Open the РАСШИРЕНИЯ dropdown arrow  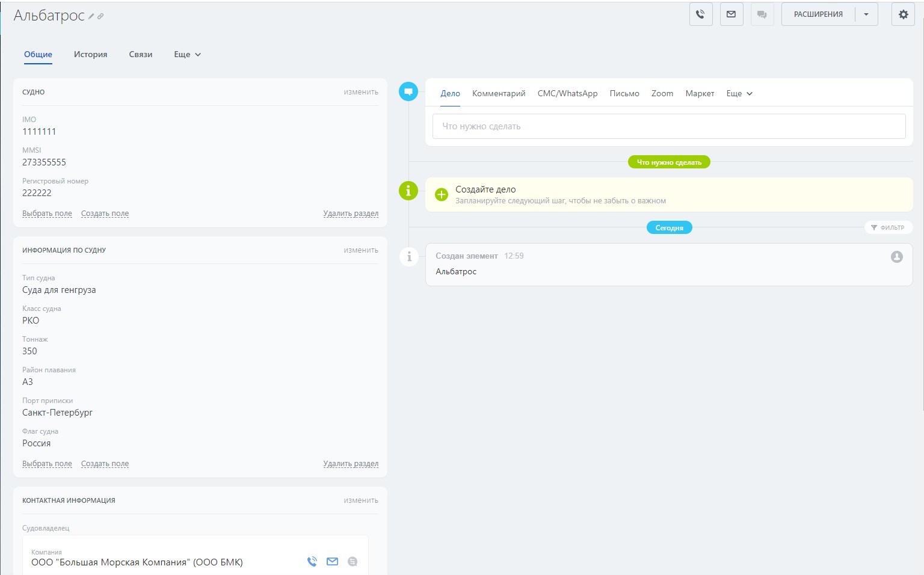pyautogui.click(x=866, y=14)
